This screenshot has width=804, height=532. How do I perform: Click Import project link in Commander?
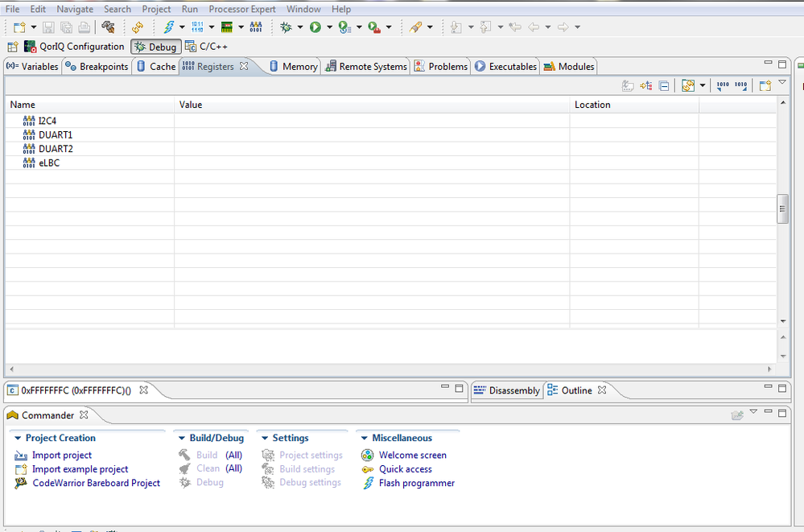click(x=61, y=455)
